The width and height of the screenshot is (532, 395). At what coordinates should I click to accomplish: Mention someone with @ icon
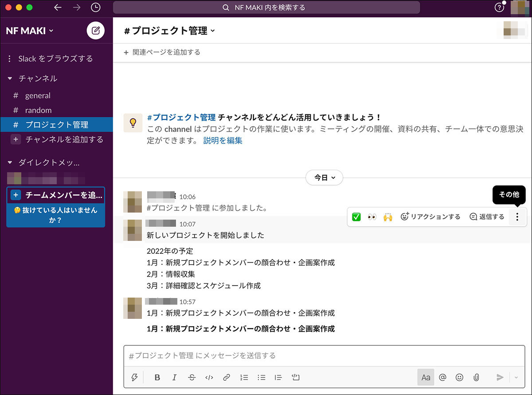coord(442,377)
